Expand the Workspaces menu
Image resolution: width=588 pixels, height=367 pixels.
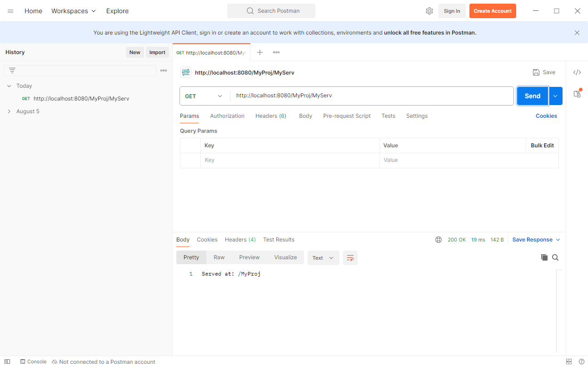pos(74,11)
